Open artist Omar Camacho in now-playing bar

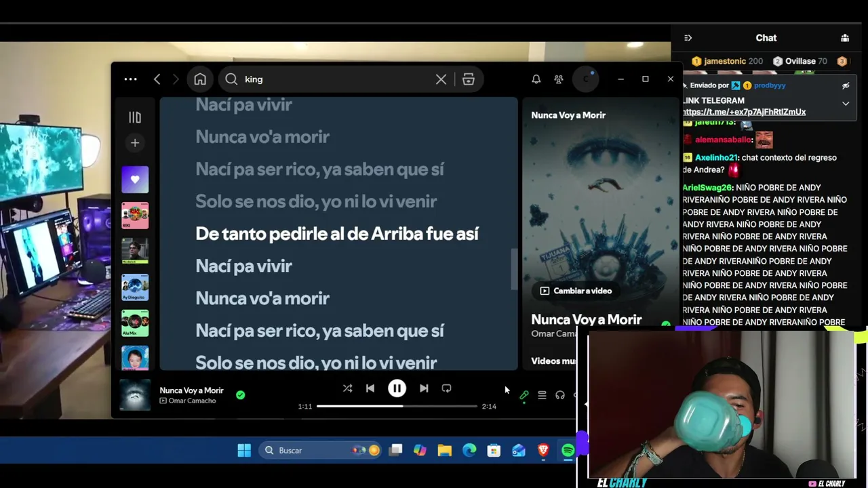[x=193, y=401]
